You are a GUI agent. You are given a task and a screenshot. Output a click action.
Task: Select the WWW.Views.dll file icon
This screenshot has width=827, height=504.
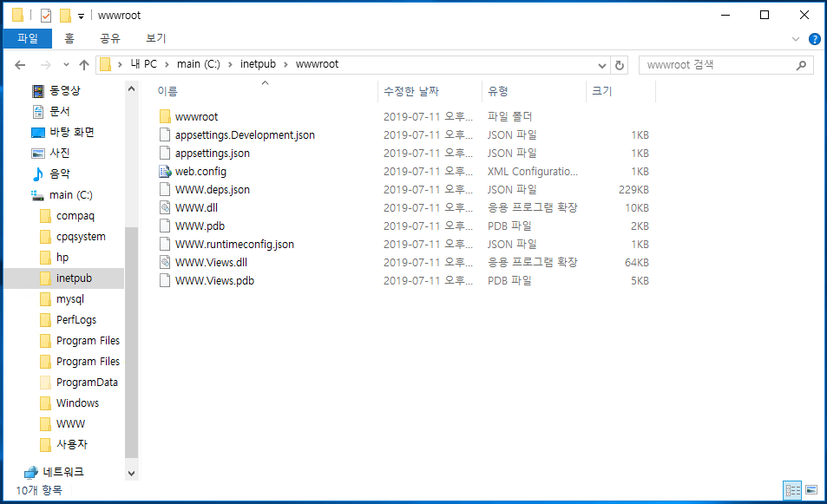(x=165, y=262)
